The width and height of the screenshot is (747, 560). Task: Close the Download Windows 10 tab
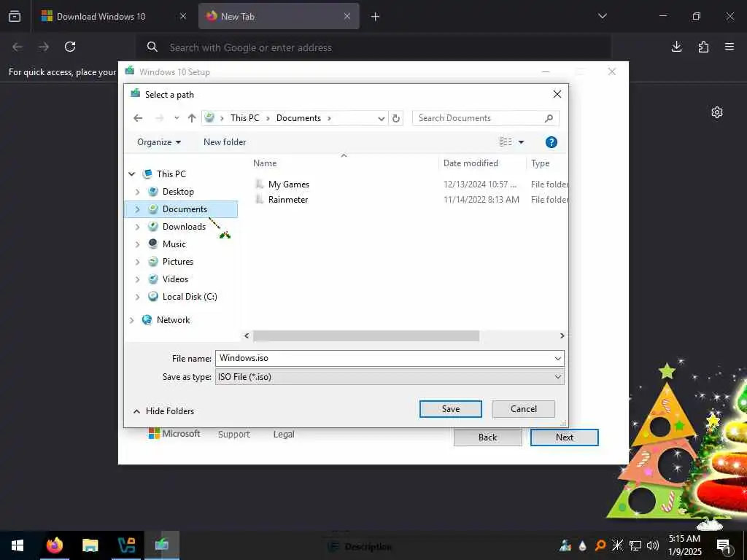tap(183, 16)
